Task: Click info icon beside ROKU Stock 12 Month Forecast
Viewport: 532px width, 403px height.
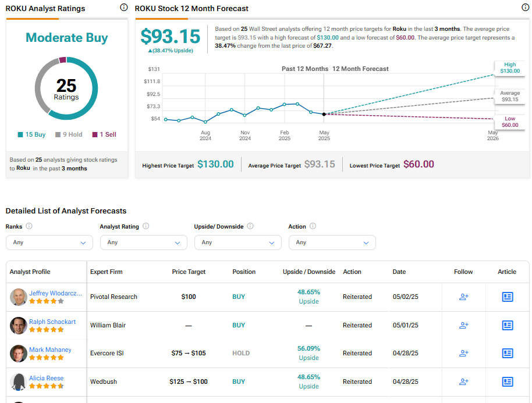Action: pyautogui.click(x=525, y=8)
